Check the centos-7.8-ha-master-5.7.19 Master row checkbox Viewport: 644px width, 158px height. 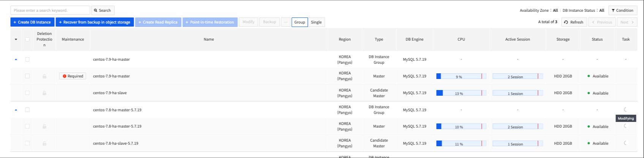point(27,126)
